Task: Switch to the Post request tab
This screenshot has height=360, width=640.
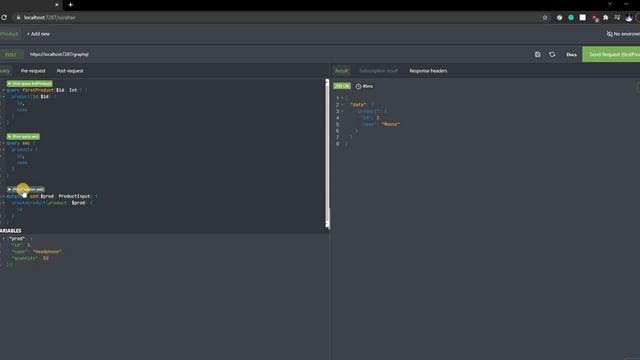Action: (x=70, y=71)
